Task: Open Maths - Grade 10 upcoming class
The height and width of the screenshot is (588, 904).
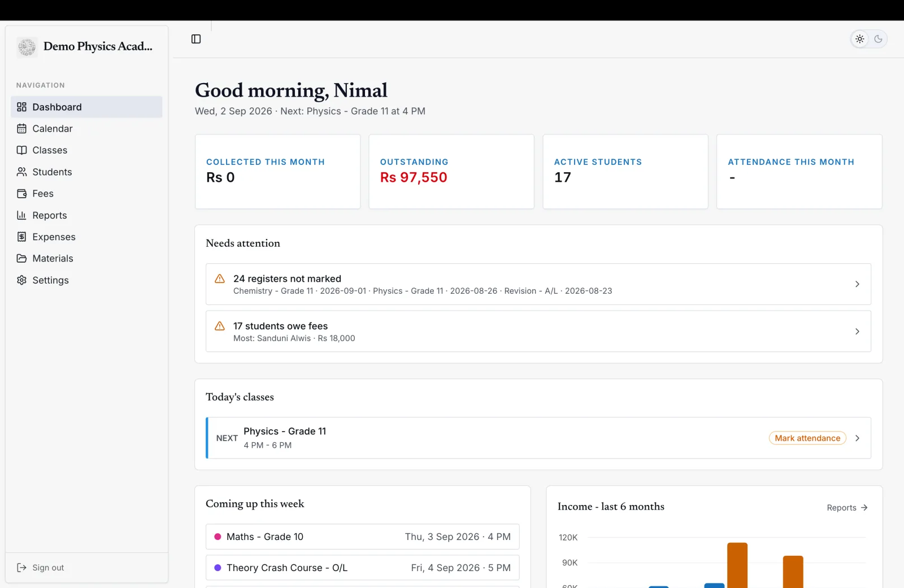Action: click(x=363, y=537)
